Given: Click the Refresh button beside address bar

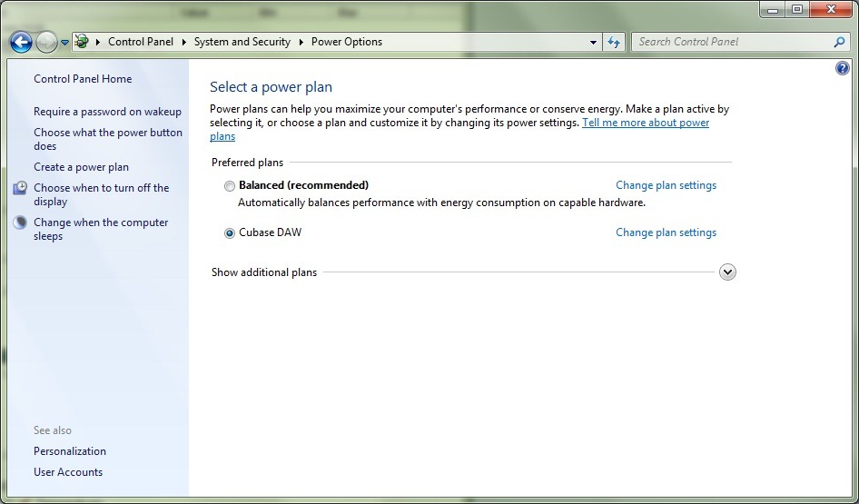Looking at the screenshot, I should pyautogui.click(x=614, y=42).
